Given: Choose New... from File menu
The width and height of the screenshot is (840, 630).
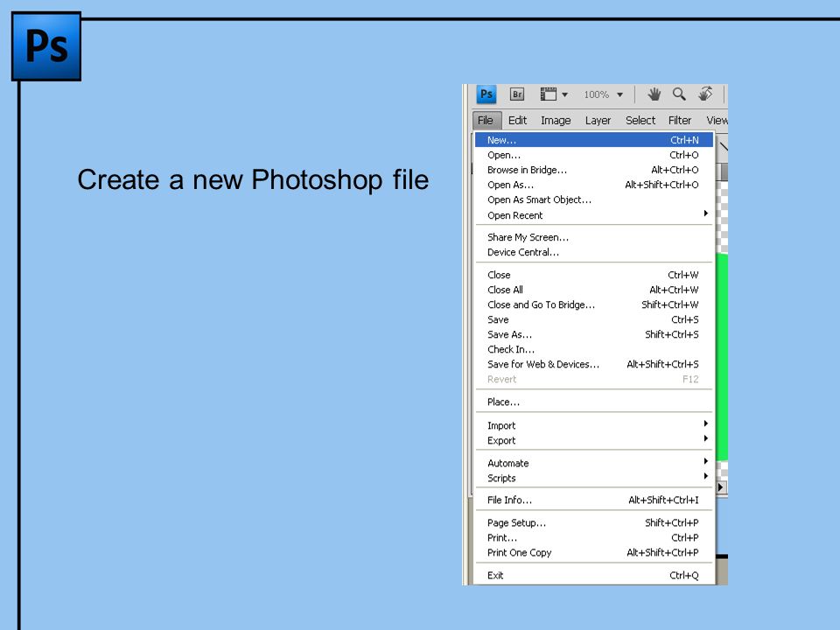Looking at the screenshot, I should click(x=593, y=140).
